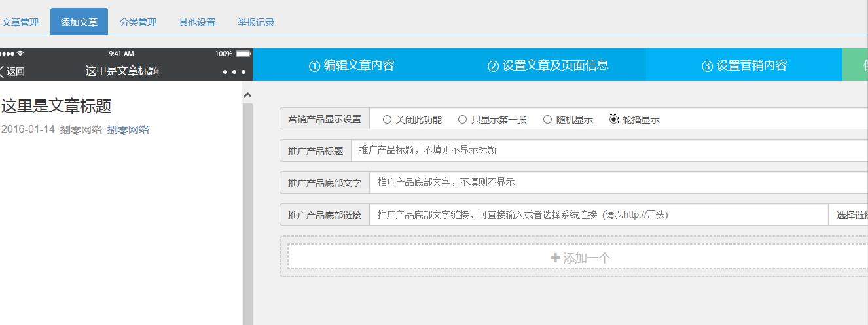Select the 添加文章 tab

(x=79, y=22)
